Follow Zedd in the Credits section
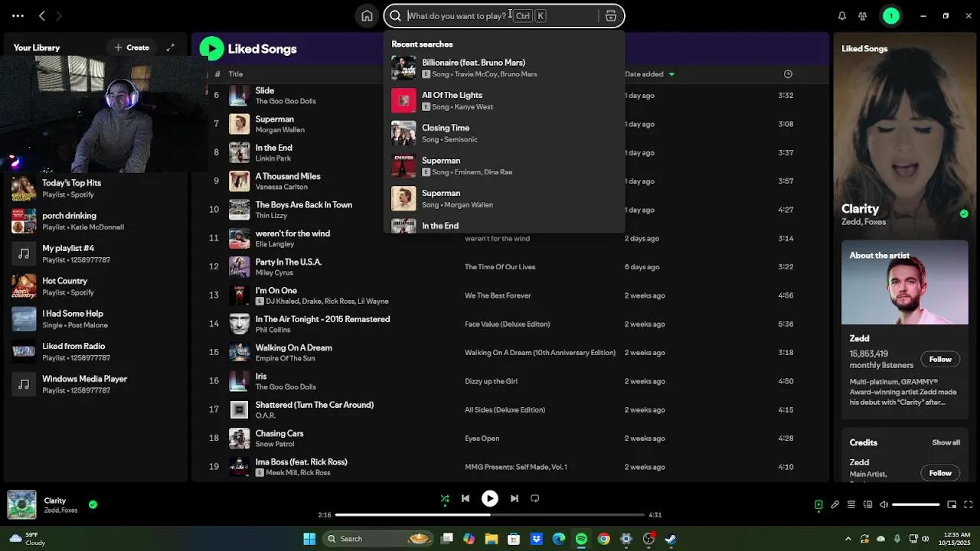Screen dimensions: 980x551 (x=940, y=473)
